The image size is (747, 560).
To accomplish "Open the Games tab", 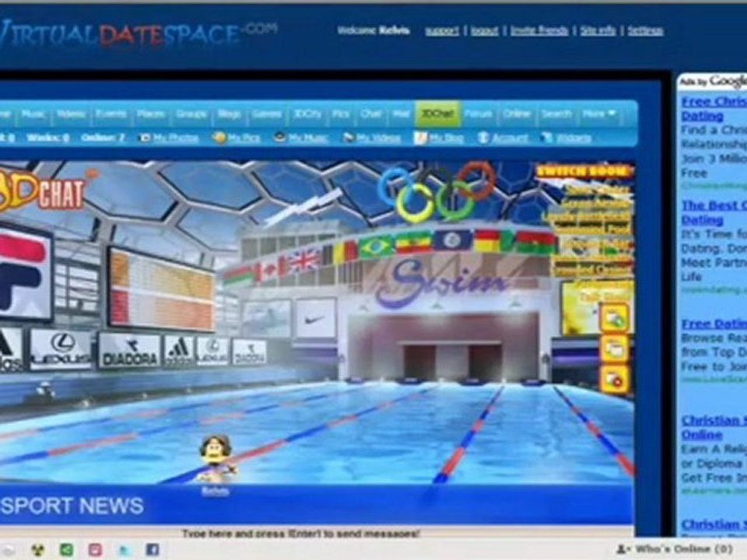I will (266, 114).
